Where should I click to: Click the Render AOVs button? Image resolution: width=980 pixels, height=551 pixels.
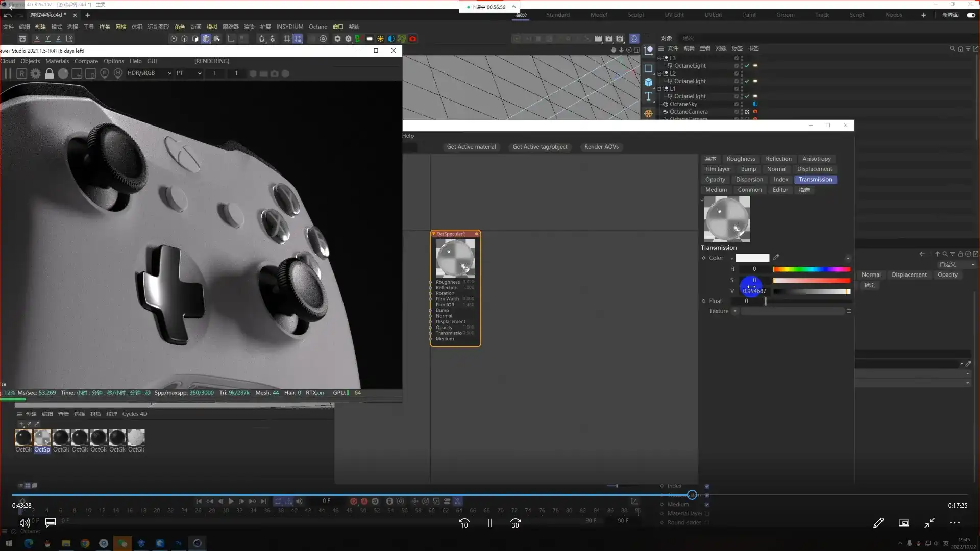point(601,147)
